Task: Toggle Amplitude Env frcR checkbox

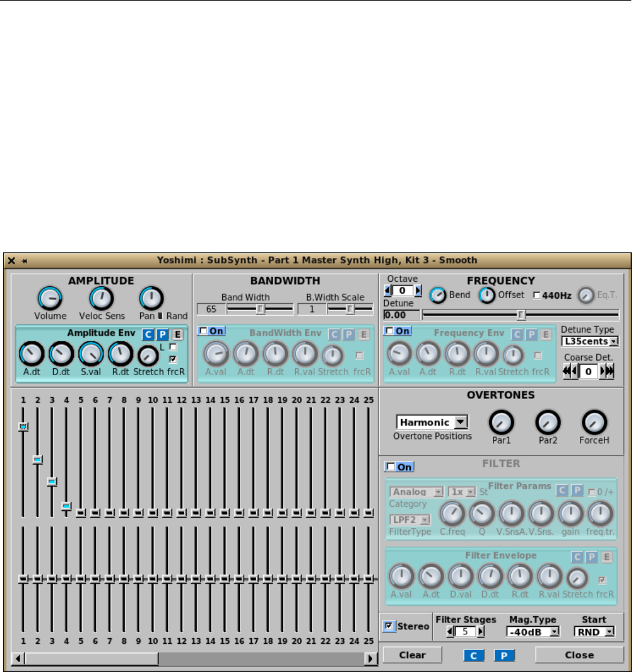Action: click(173, 359)
